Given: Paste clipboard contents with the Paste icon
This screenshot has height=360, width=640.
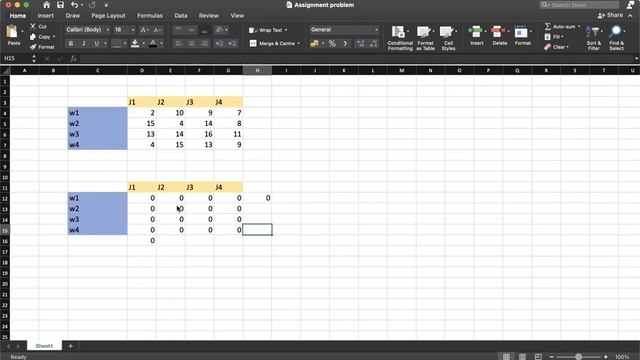Looking at the screenshot, I should pos(13,32).
